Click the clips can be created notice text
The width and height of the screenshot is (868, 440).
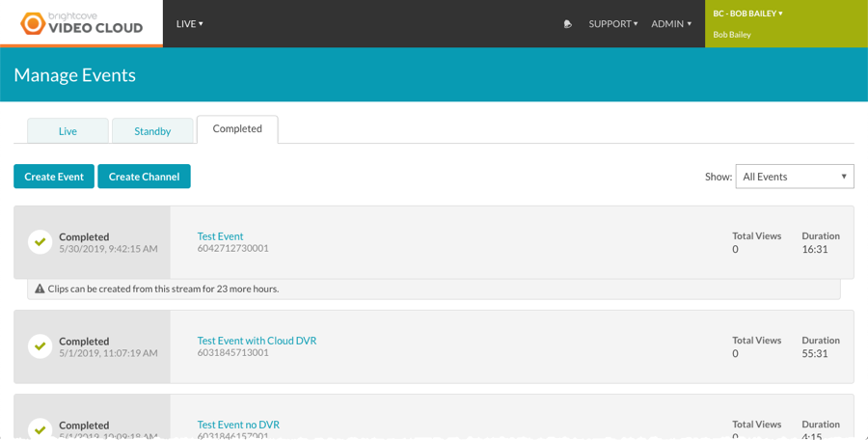coord(163,289)
